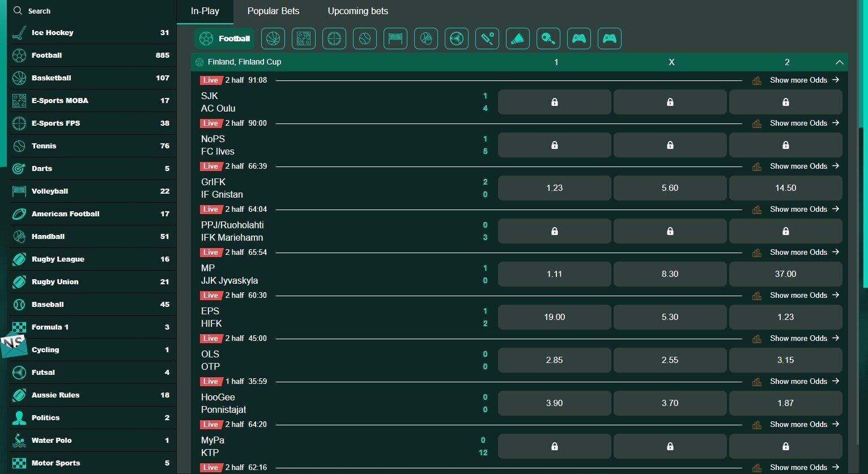Open Volleyball in the sports sidebar
The width and height of the screenshot is (868, 474).
click(91, 191)
